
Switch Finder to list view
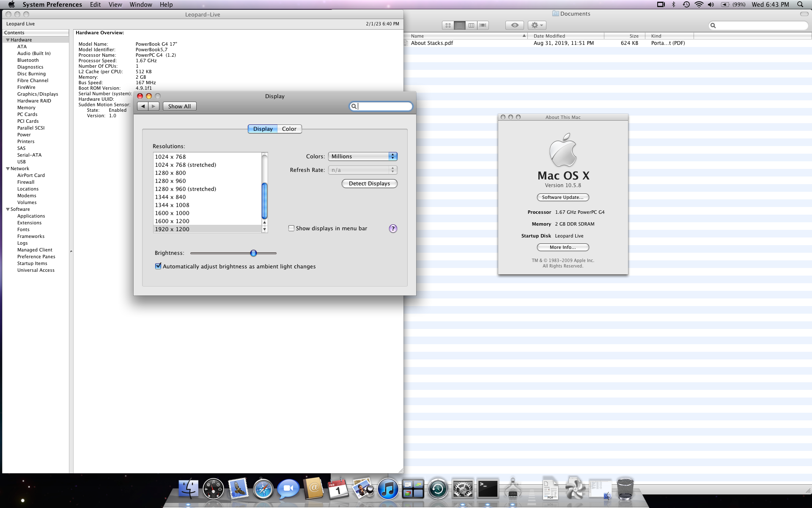pos(459,25)
